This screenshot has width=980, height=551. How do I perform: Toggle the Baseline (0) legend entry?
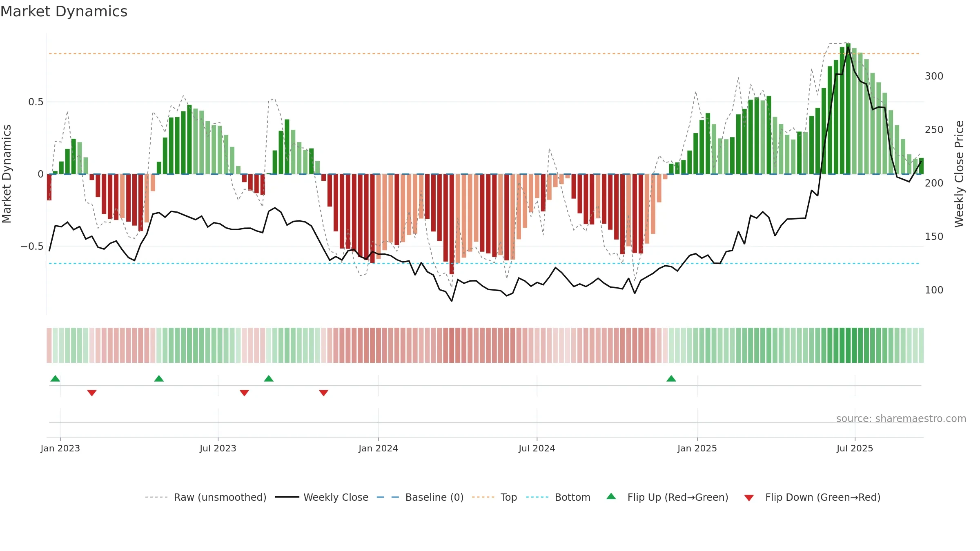pyautogui.click(x=420, y=497)
